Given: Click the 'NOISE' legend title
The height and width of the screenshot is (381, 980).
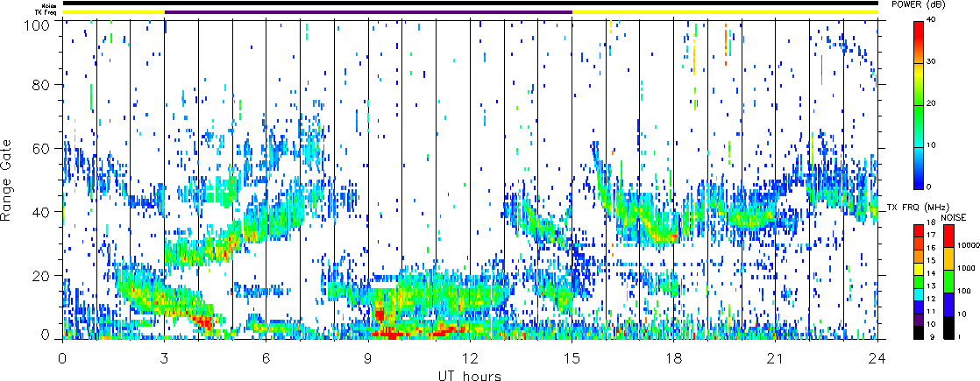Looking at the screenshot, I should 953,217.
